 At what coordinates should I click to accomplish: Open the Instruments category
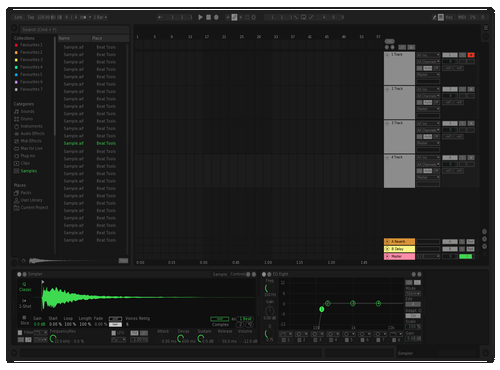28,126
